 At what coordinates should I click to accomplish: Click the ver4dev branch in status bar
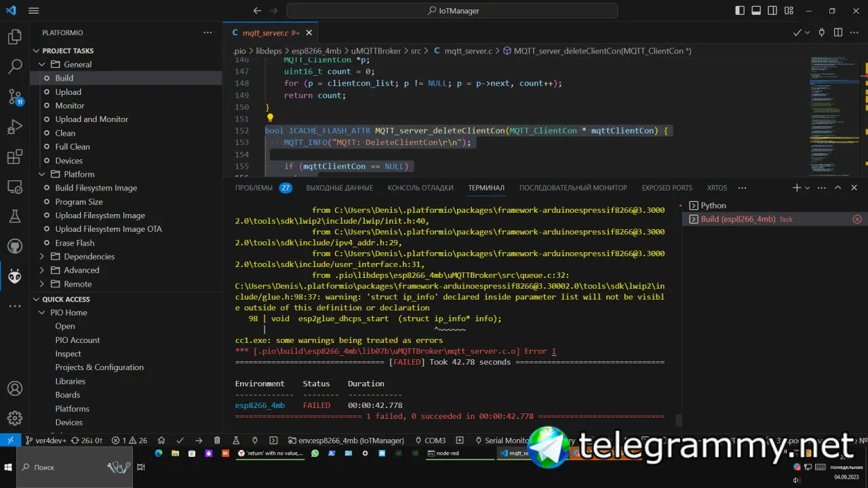[45, 441]
